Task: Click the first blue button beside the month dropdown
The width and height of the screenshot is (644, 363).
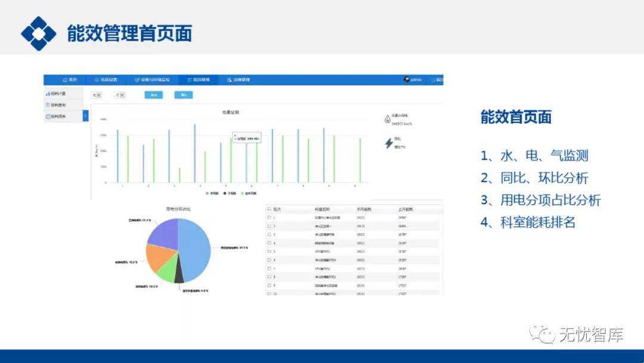Action: pyautogui.click(x=154, y=95)
